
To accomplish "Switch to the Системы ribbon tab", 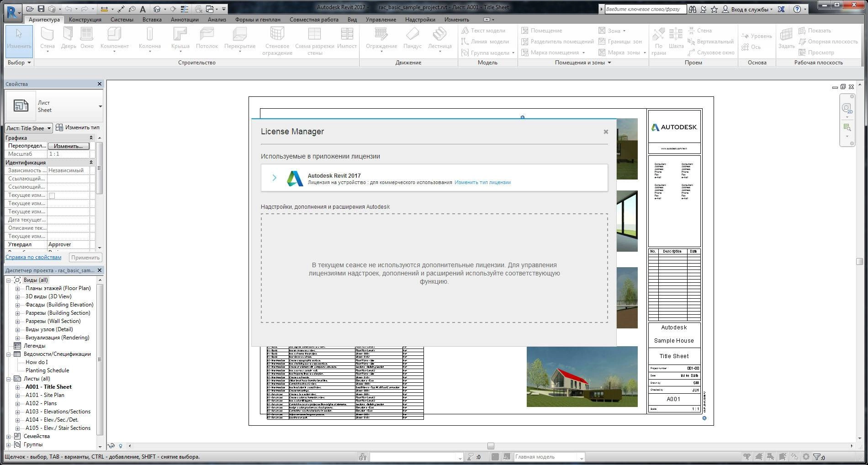I will [122, 20].
